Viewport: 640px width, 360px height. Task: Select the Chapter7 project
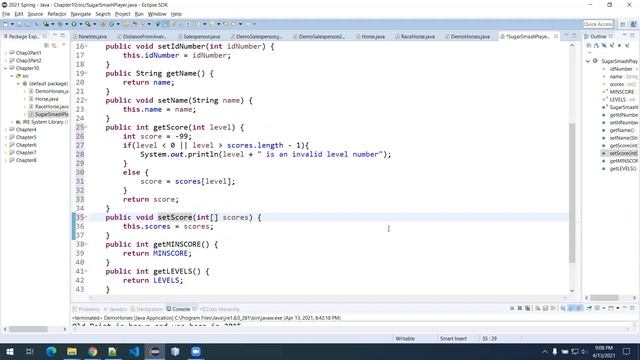pyautogui.click(x=26, y=153)
